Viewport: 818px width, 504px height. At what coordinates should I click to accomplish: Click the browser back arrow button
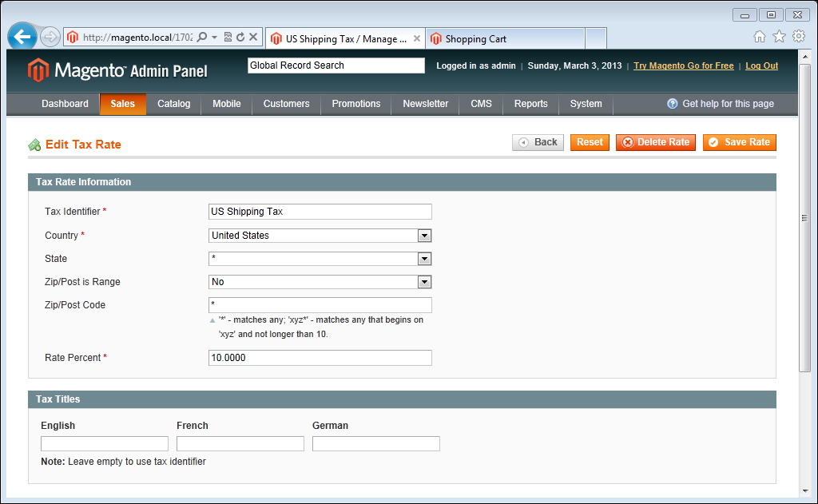22,37
